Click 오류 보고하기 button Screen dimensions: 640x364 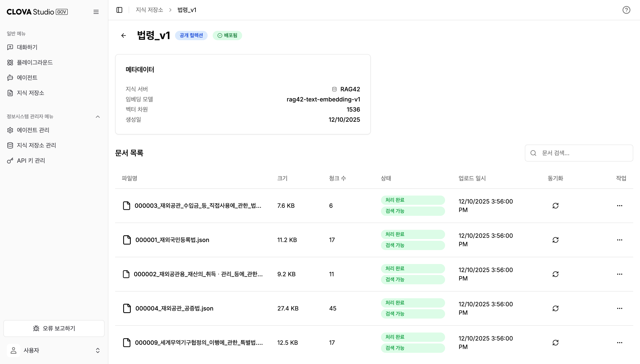point(54,328)
